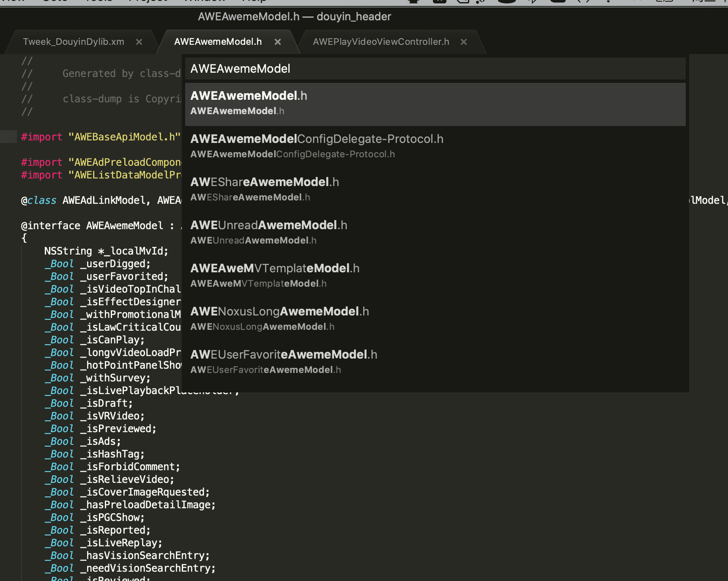Image resolution: width=728 pixels, height=581 pixels.
Task: Click the _userDigged variable line
Action: pos(98,264)
